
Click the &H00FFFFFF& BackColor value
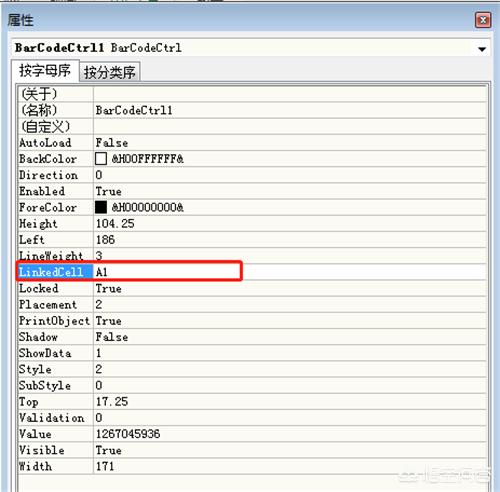[148, 159]
